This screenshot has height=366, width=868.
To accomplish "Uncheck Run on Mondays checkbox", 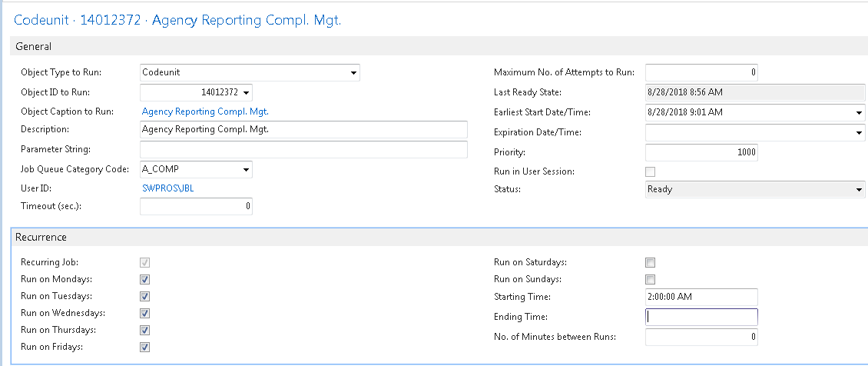I will [145, 280].
